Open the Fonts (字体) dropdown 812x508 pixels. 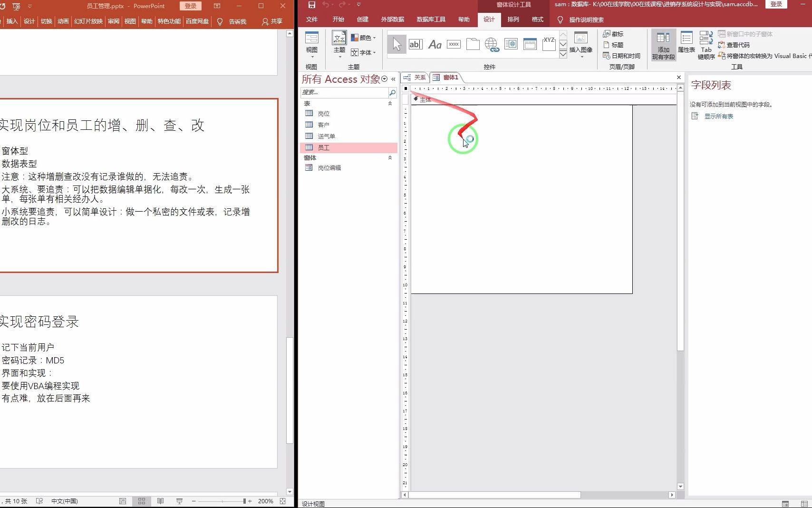[x=363, y=52]
